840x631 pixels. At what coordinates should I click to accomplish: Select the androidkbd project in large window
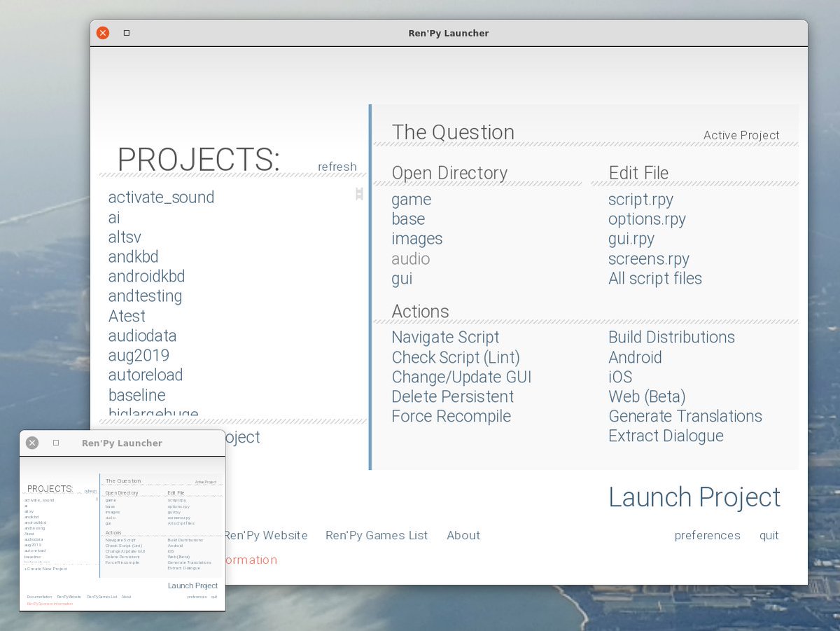(146, 277)
